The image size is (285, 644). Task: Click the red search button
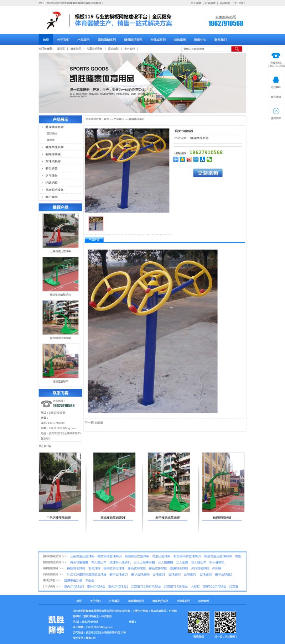[237, 49]
